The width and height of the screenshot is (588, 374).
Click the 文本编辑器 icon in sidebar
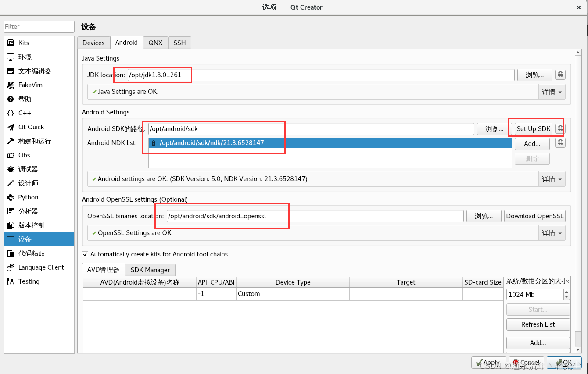coord(11,71)
